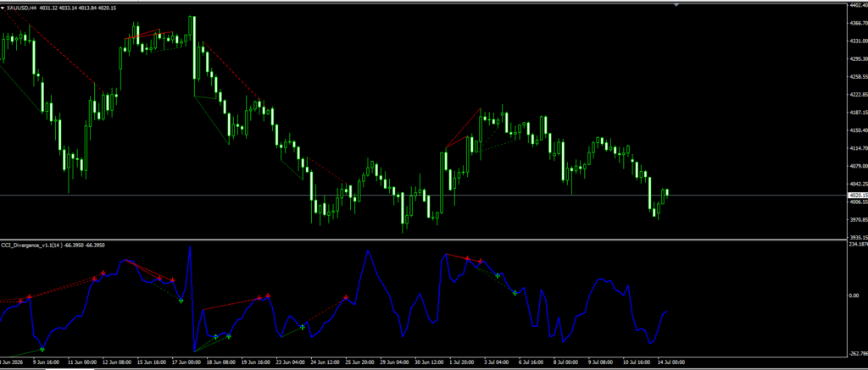Viewport: 868px width, 370px height.
Task: Click the gray chart shift marker triangle
Action: [x=676, y=4]
